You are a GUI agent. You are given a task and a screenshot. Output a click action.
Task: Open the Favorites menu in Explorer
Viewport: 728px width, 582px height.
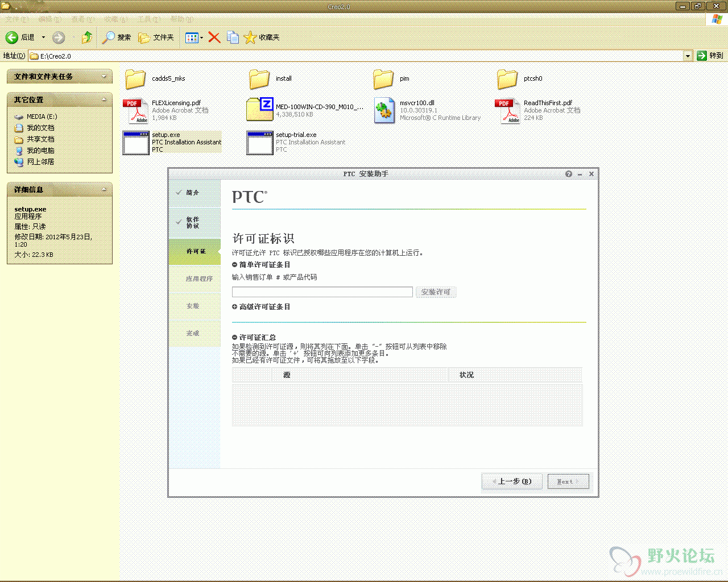click(x=116, y=19)
